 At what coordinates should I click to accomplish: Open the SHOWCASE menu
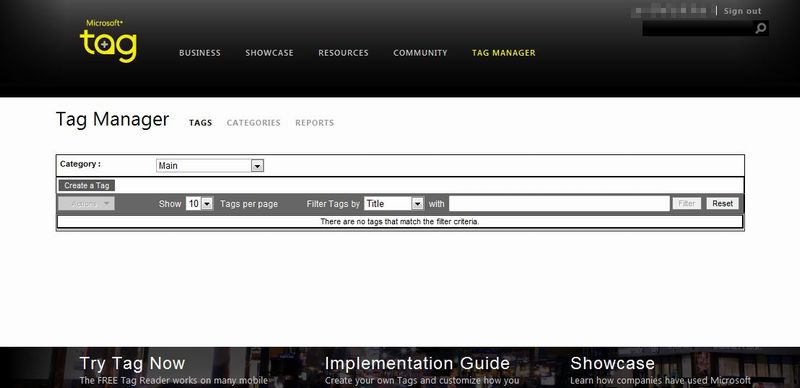[269, 53]
